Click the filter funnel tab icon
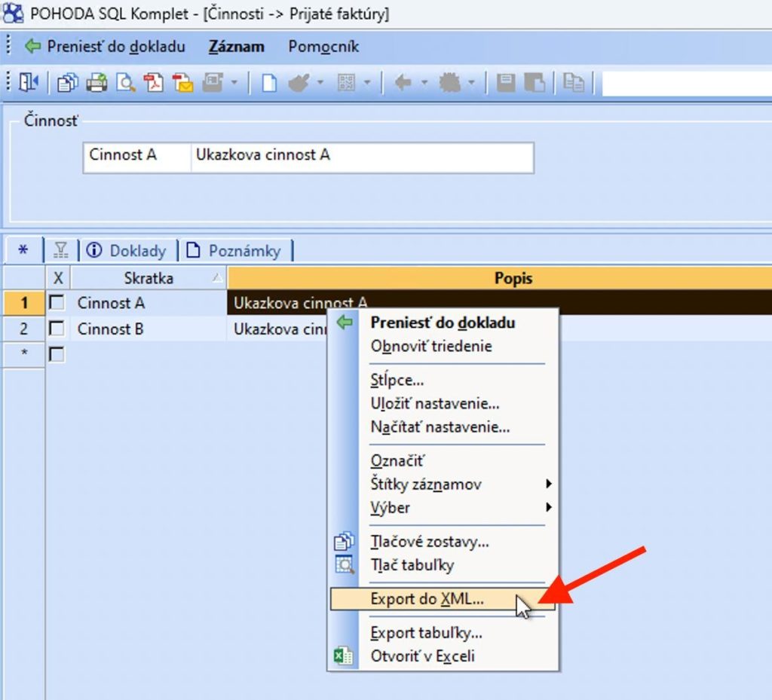This screenshot has width=772, height=700. click(60, 250)
